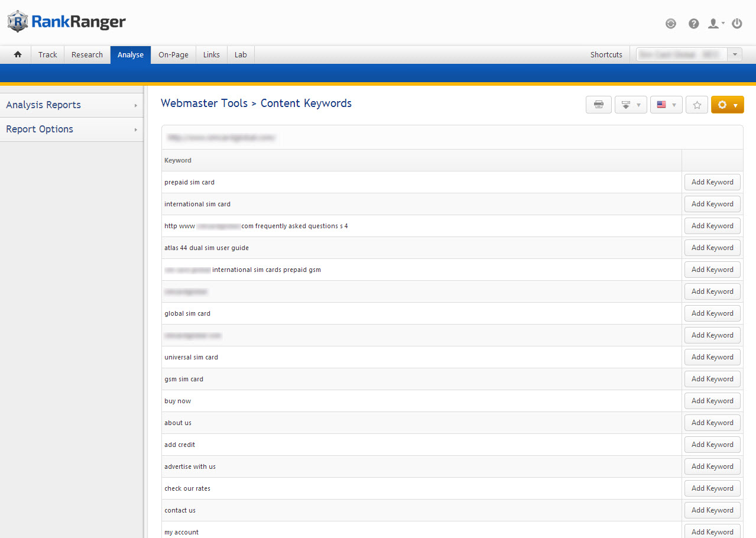Expand the Analysis Reports sidebar section

(71, 105)
